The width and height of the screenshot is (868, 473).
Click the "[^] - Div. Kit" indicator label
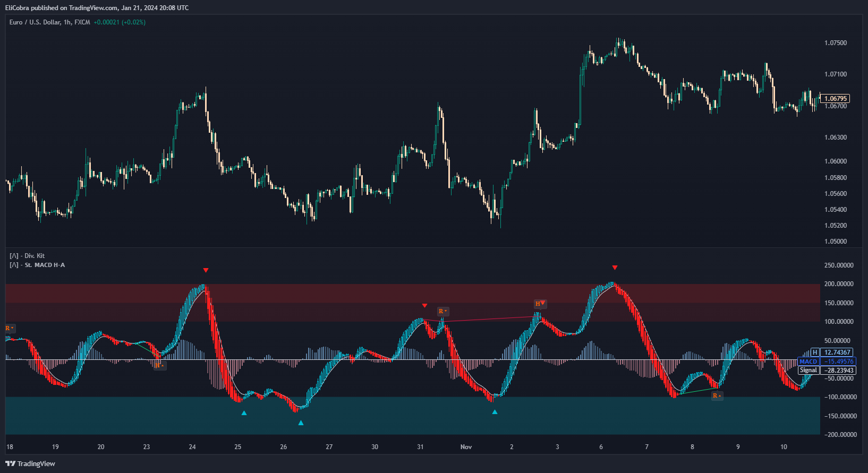tap(27, 256)
